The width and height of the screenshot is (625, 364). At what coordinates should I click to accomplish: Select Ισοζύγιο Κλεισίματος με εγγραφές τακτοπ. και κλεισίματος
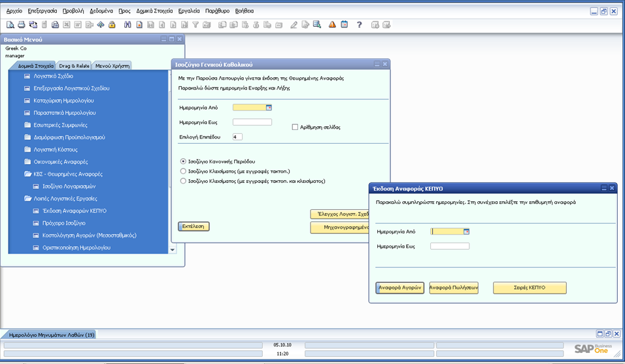pos(183,181)
